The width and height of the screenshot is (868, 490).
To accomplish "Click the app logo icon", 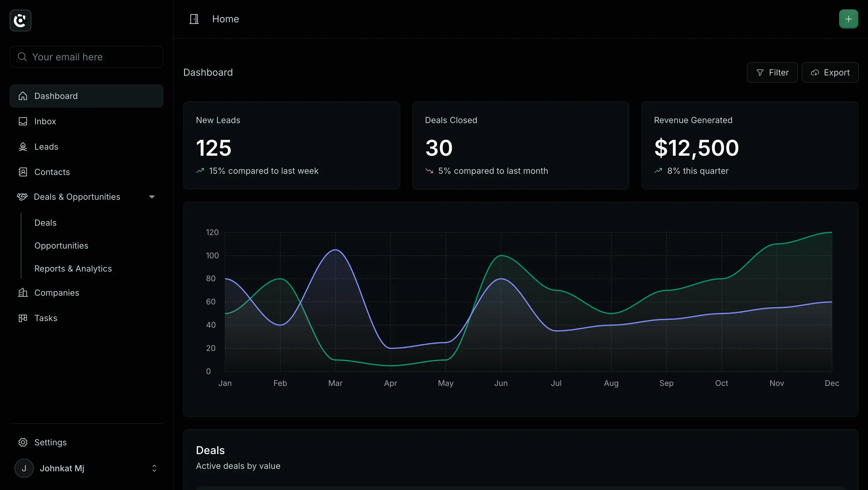I will click(x=20, y=20).
